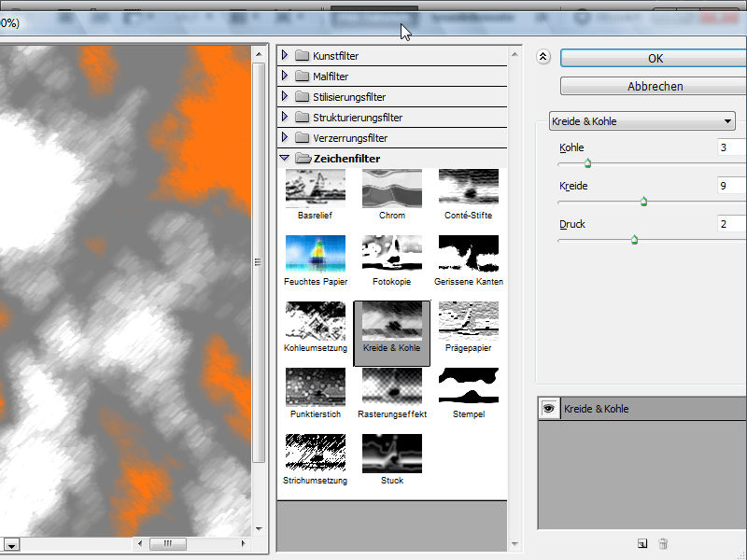Image resolution: width=747 pixels, height=560 pixels.
Task: Choose the Kohleumsetzung filter thumbnail
Action: click(316, 320)
